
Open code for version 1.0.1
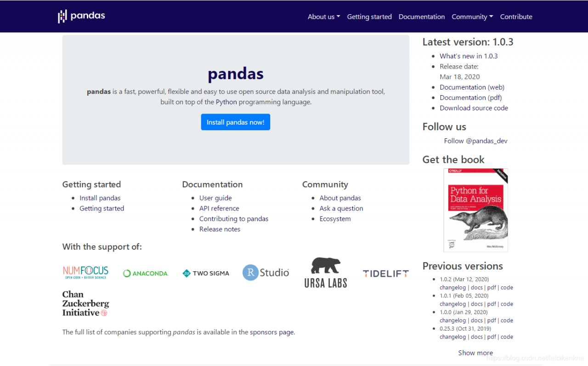pos(507,304)
